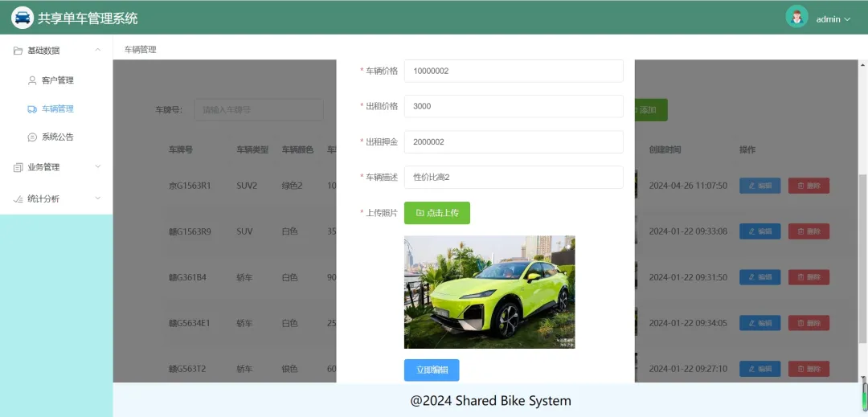The image size is (868, 417).
Task: Delete the 赣G1563R9 row
Action: (809, 231)
